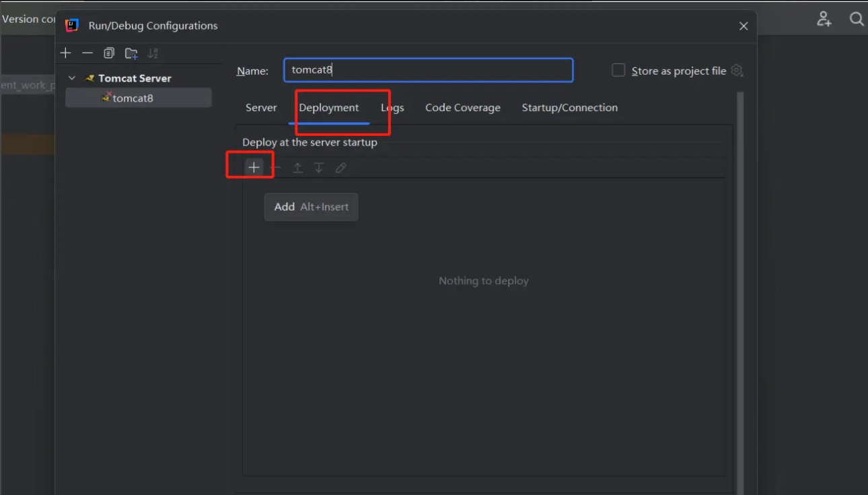Open the Code Coverage tab
The image size is (868, 495).
point(463,108)
